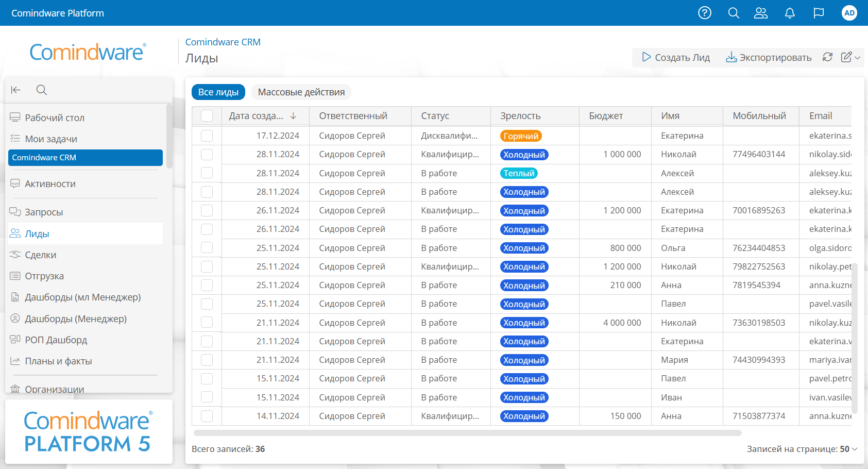
Task: Click the Запросы chat icon
Action: (x=15, y=212)
